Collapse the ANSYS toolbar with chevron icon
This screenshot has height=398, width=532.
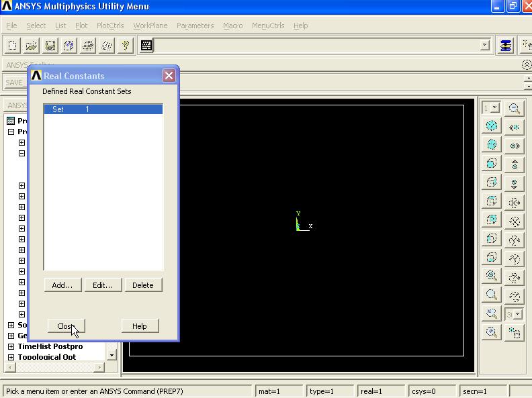tap(526, 64)
